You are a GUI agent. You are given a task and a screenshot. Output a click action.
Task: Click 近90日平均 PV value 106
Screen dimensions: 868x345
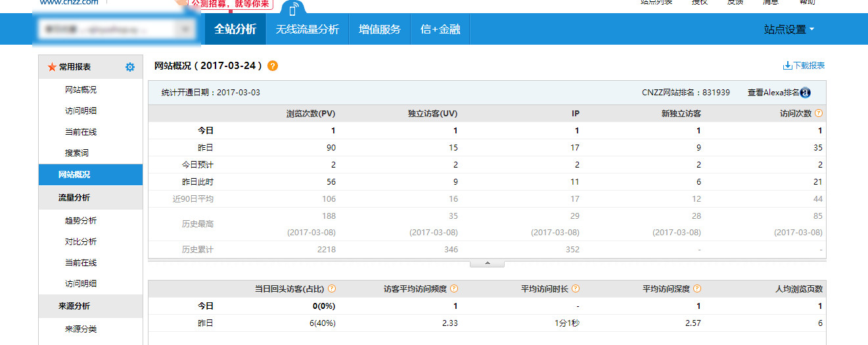pyautogui.click(x=329, y=199)
